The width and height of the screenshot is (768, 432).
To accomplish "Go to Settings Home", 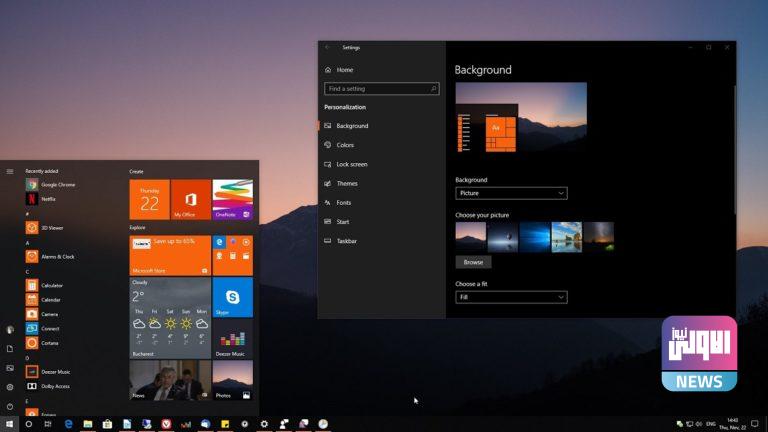I will 344,70.
